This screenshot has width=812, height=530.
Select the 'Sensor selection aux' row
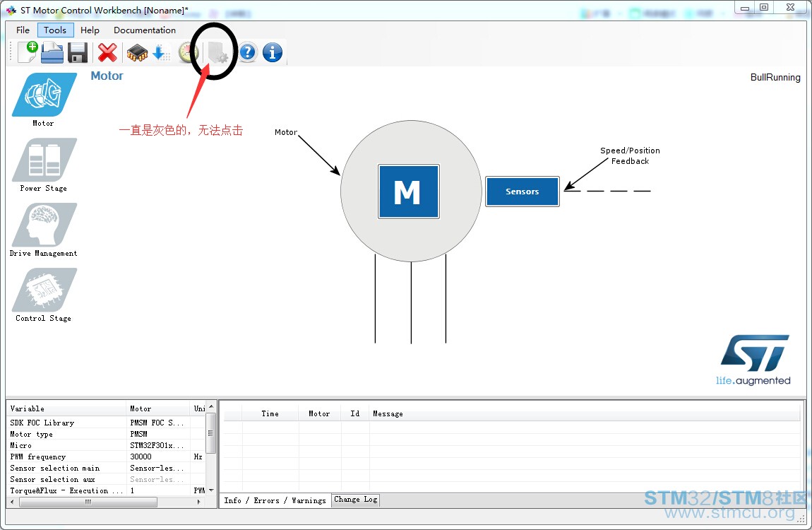[107, 480]
